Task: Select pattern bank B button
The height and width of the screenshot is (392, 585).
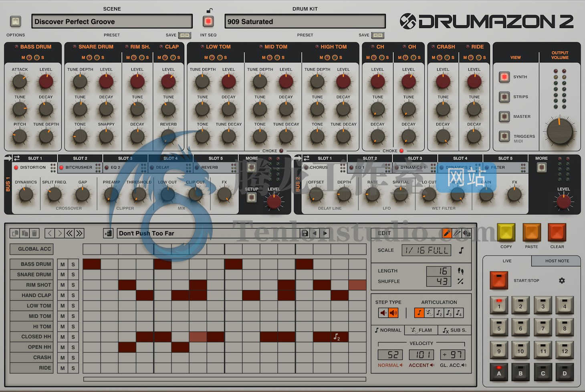Action: tap(520, 373)
